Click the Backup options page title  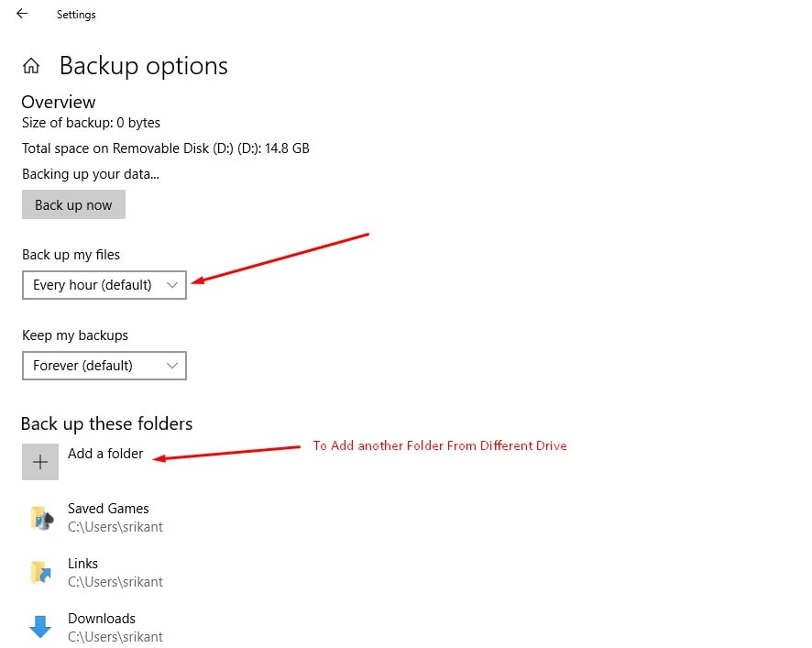pyautogui.click(x=144, y=66)
